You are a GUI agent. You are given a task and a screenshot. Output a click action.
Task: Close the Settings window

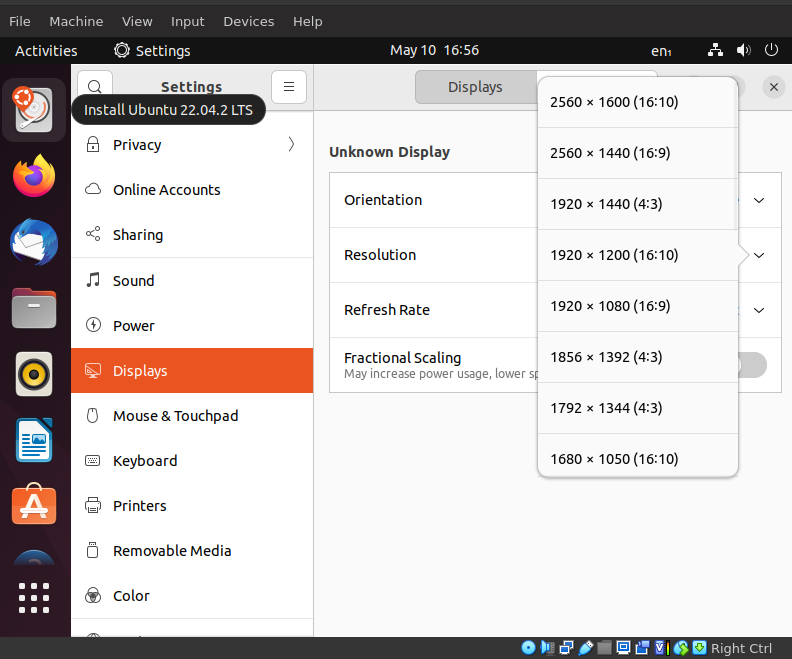point(773,87)
